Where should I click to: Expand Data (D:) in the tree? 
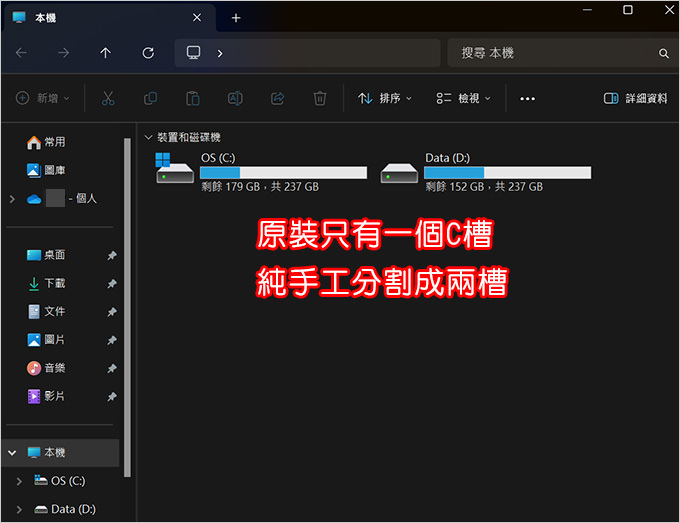(x=19, y=510)
